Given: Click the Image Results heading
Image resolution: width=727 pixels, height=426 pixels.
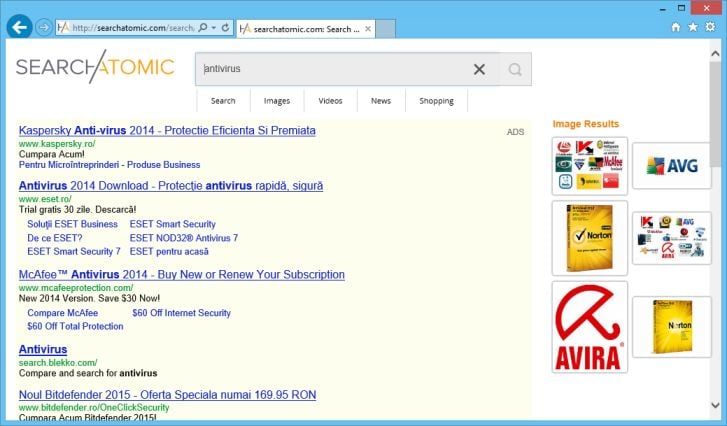Looking at the screenshot, I should 586,124.
